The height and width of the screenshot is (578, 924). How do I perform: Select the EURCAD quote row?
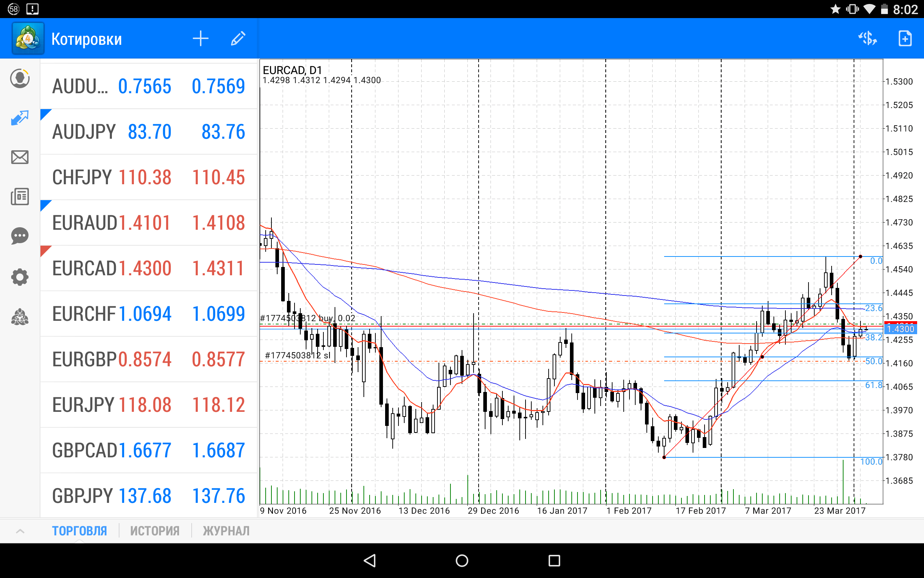pyautogui.click(x=149, y=268)
